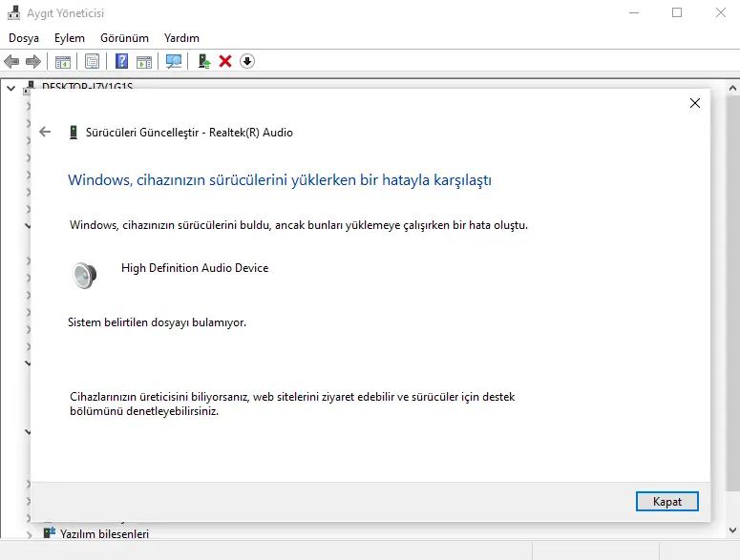Click the Update driver toolbar icon
Viewport: 740px width, 560px height.
[204, 61]
